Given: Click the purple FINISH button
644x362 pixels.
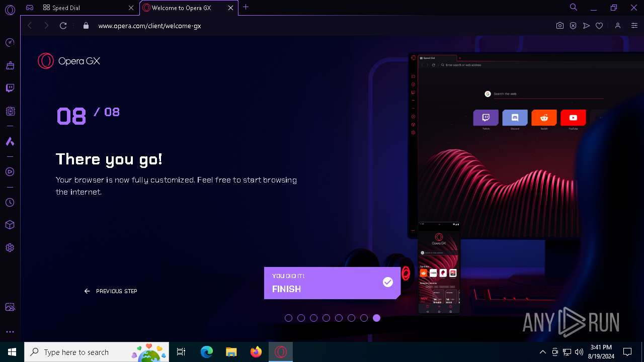Looking at the screenshot, I should [x=332, y=283].
